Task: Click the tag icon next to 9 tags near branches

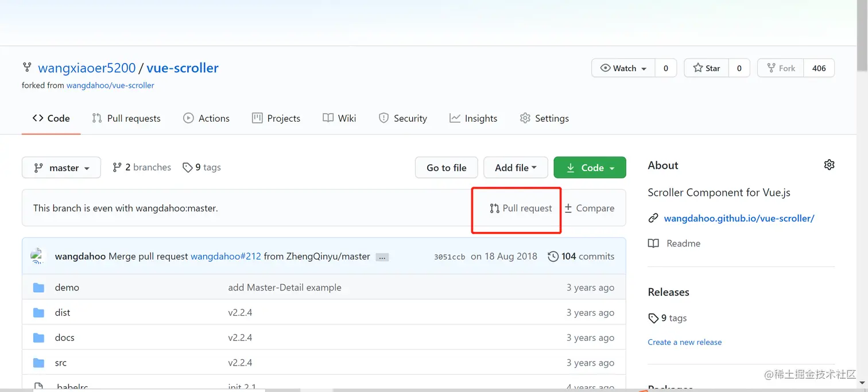Action: (187, 168)
